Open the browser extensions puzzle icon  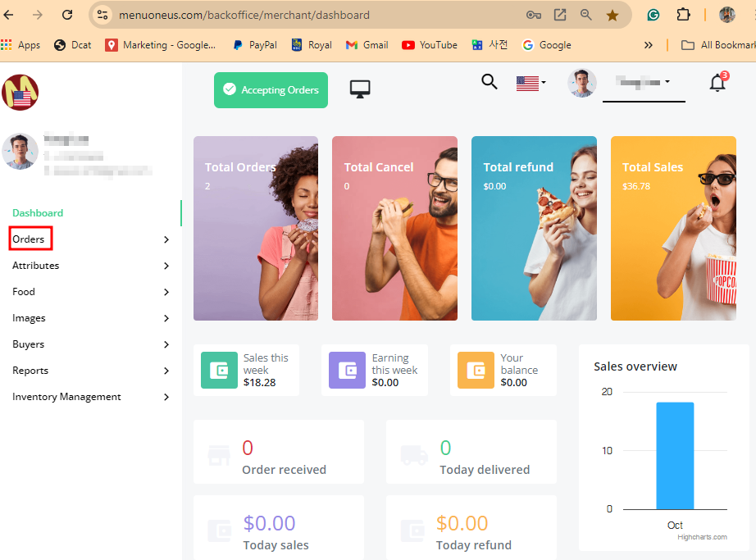click(683, 15)
